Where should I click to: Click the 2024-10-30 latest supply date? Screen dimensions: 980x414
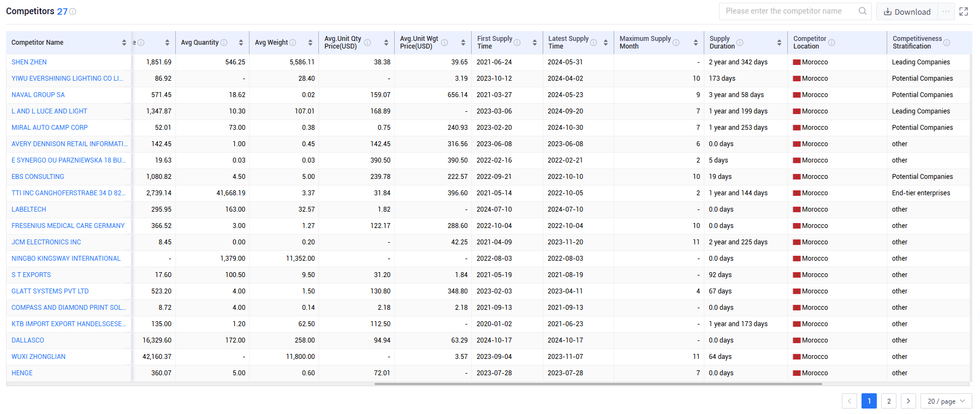point(566,128)
